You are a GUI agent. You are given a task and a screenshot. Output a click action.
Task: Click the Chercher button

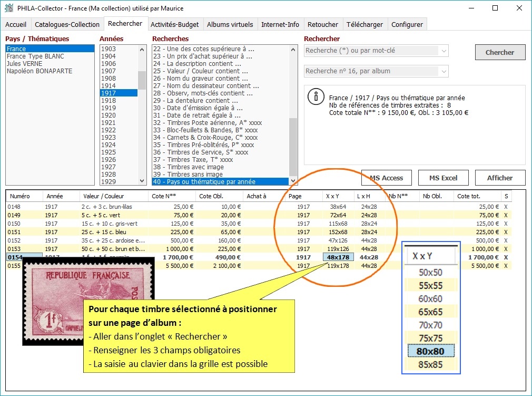[x=500, y=52]
